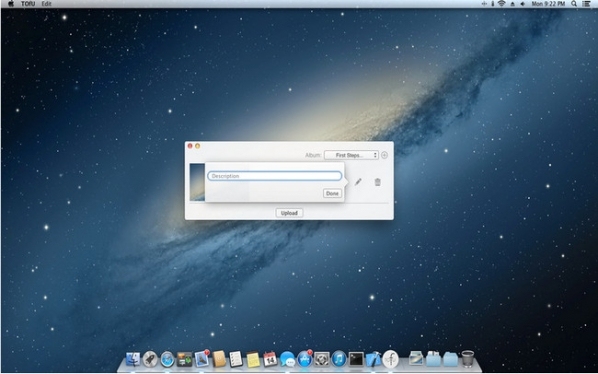
Task: Open the TOfU application menu
Action: coord(28,4)
